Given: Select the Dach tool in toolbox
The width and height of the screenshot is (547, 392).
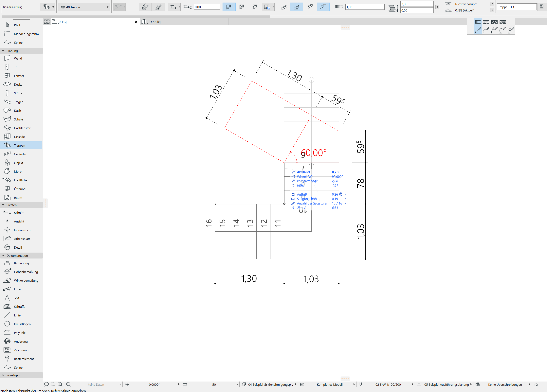Looking at the screenshot, I should click(17, 111).
